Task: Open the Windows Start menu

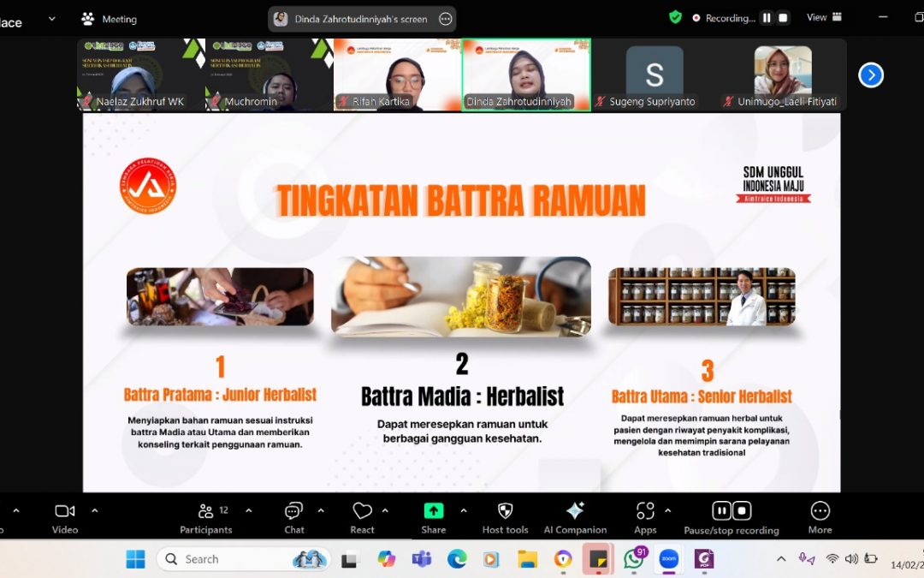Action: 135,559
